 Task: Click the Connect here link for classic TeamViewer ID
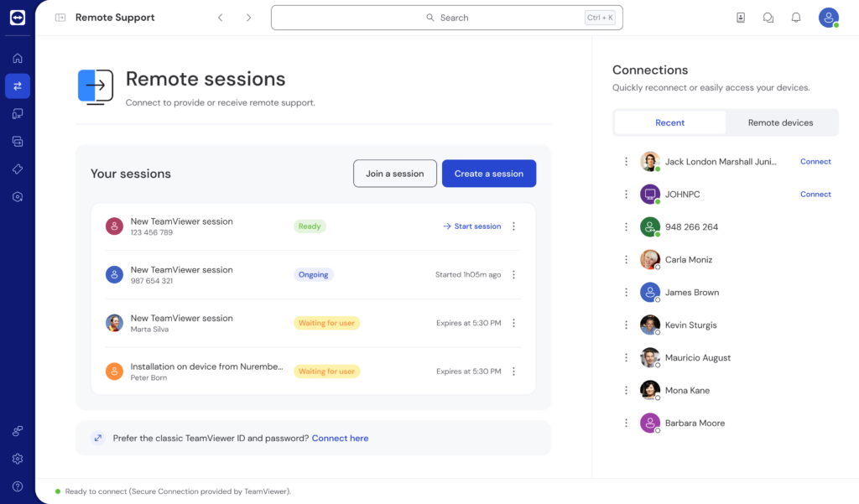tap(340, 437)
